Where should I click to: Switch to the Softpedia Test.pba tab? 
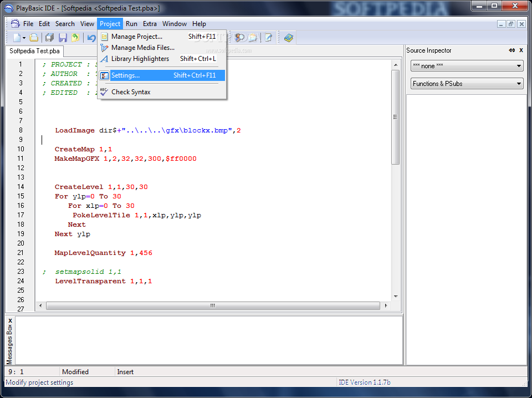click(34, 51)
